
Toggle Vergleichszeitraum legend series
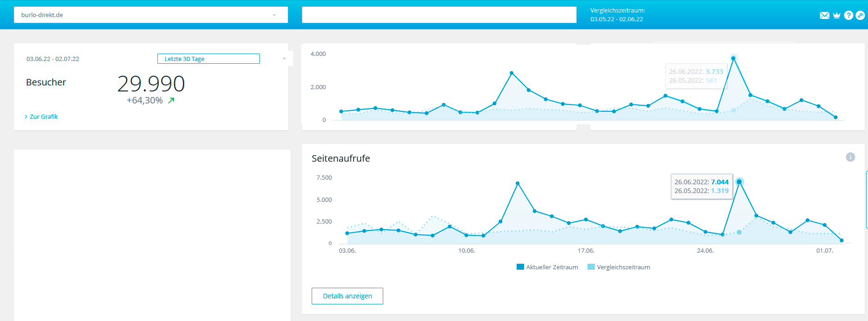[618, 267]
